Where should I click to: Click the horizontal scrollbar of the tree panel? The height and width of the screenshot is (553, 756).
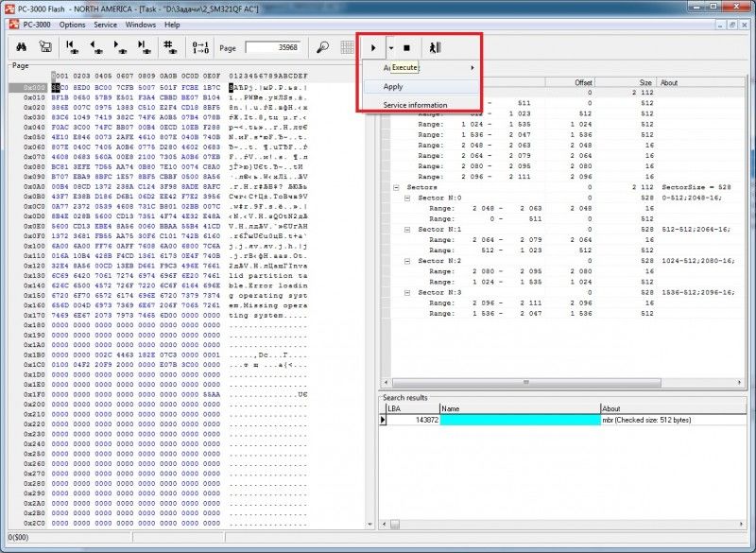point(526,382)
